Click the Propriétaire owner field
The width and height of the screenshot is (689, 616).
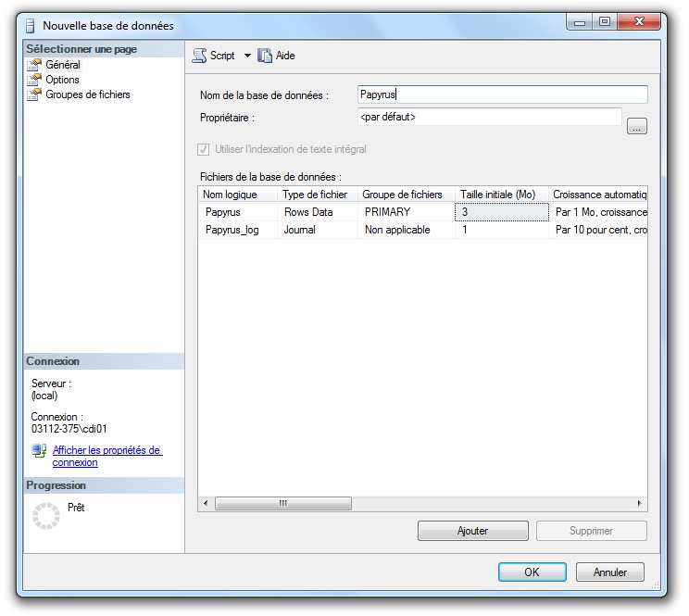coord(489,117)
